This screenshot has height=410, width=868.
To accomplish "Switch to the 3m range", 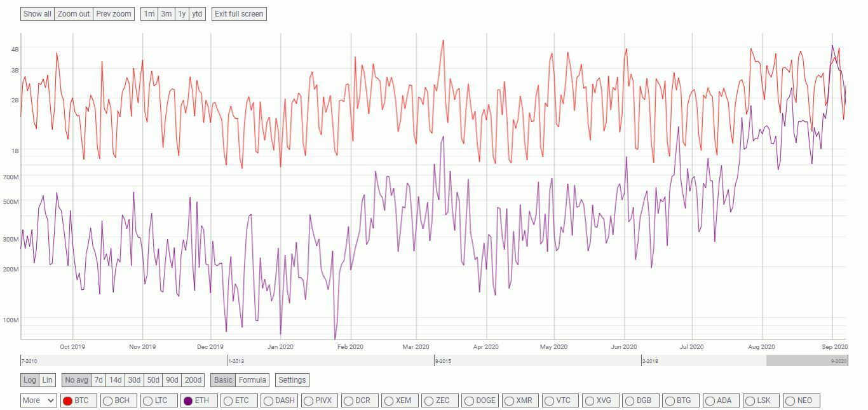I will point(168,13).
